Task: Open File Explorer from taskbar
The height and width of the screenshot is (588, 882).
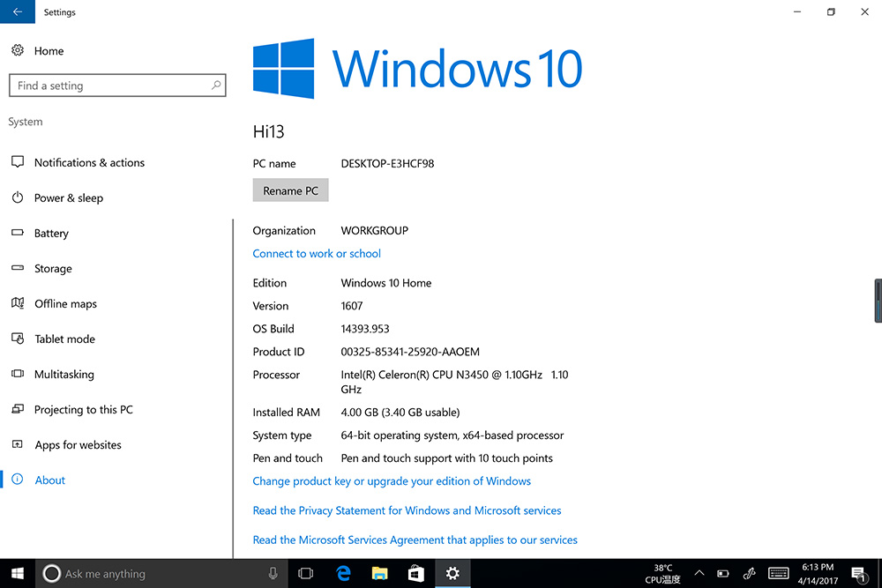Action: 379,573
